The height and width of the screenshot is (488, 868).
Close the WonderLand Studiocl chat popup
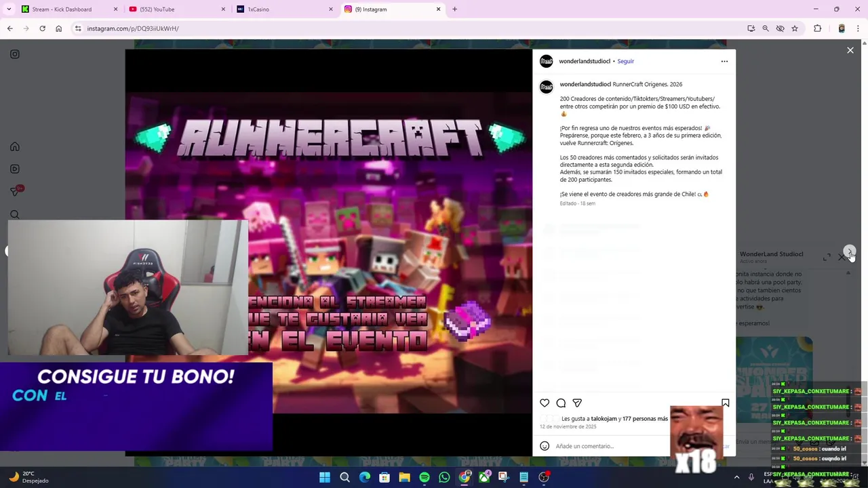(842, 257)
